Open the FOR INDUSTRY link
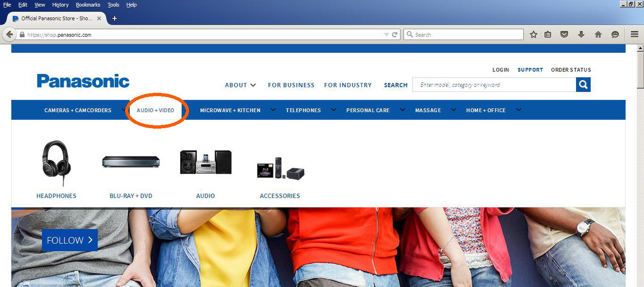The image size is (644, 287). pos(348,85)
